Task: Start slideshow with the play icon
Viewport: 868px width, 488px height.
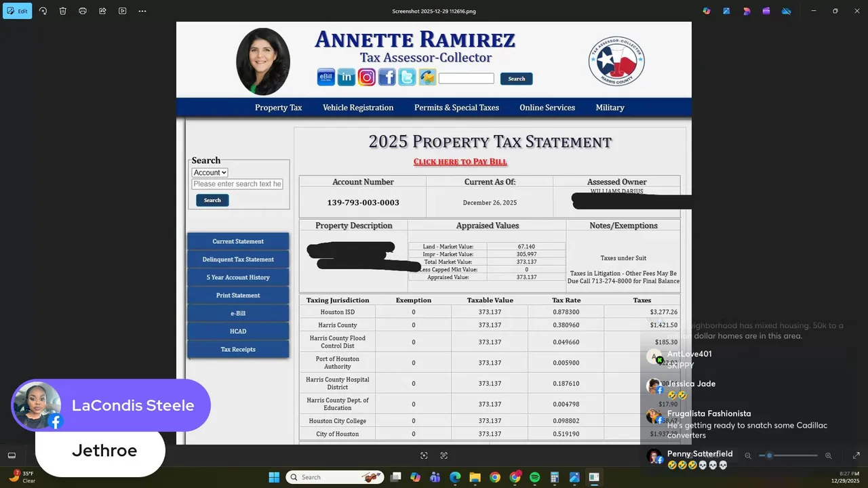Action: pos(122,11)
